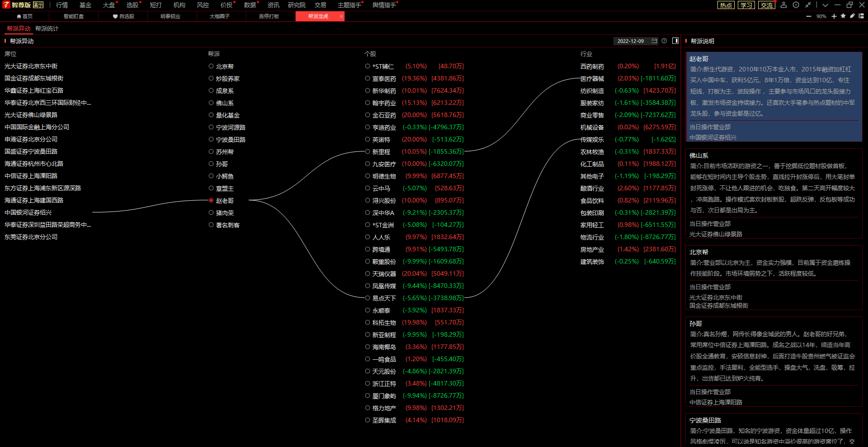Select the 新里程 stock radio button
868x447 pixels.
pyautogui.click(x=368, y=152)
